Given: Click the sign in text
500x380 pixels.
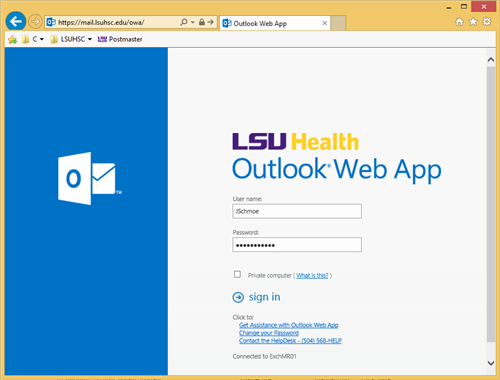Looking at the screenshot, I should tap(264, 297).
